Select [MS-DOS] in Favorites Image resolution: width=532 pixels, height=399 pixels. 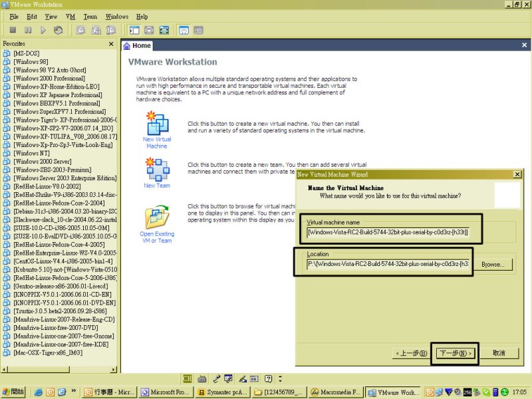click(27, 53)
